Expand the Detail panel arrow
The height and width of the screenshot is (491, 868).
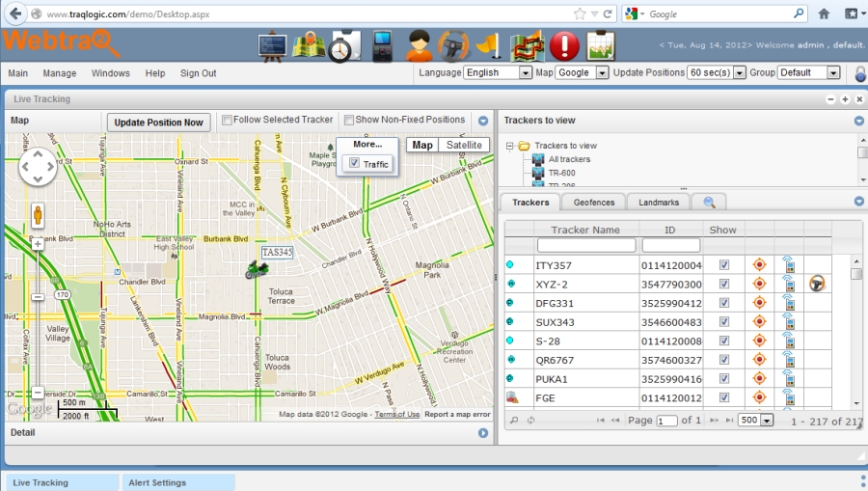click(x=483, y=433)
